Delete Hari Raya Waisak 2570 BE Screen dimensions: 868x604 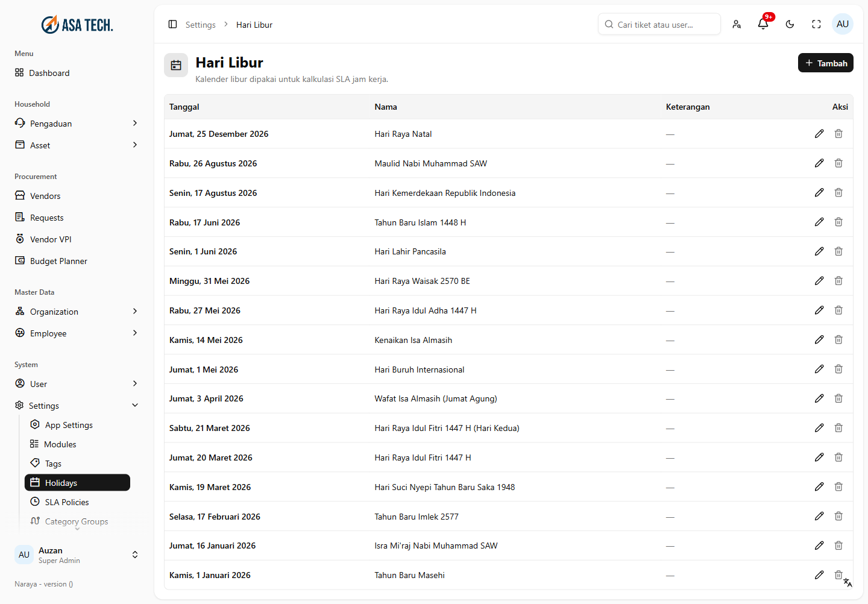pyautogui.click(x=838, y=281)
